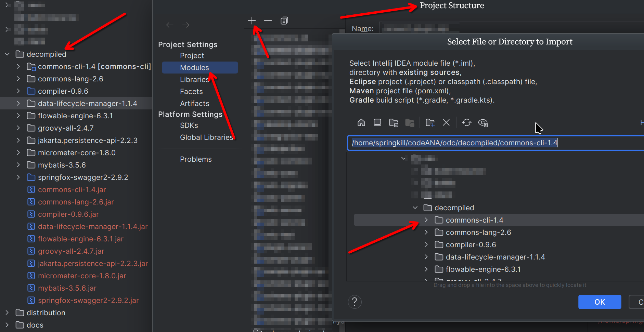Expand the docs folder
Image resolution: width=644 pixels, height=332 pixels.
[x=7, y=325]
